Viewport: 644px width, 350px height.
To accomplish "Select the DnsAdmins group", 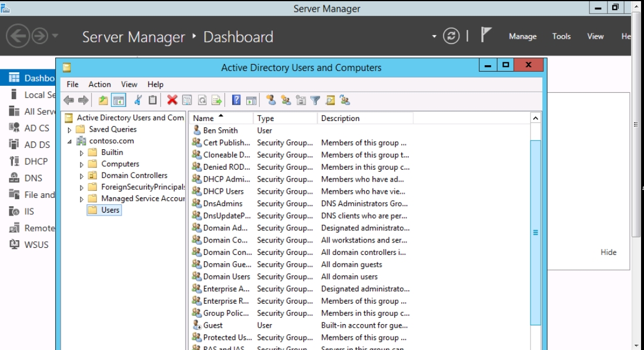I will (223, 204).
